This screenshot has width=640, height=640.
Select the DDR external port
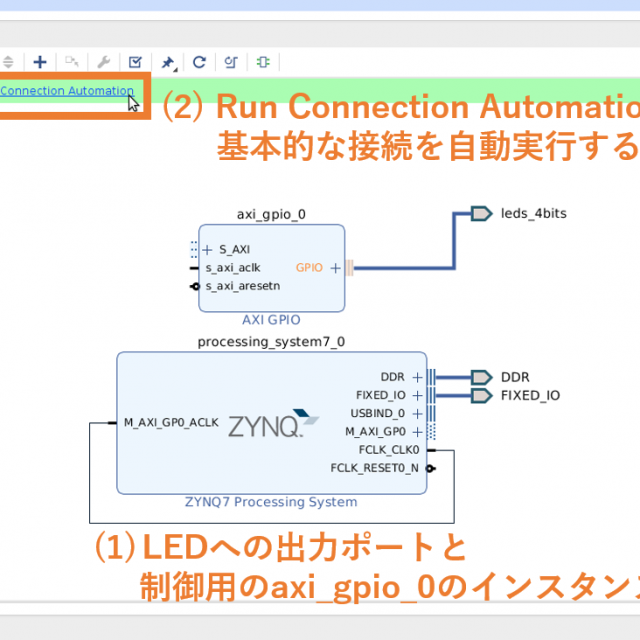pyautogui.click(x=482, y=377)
